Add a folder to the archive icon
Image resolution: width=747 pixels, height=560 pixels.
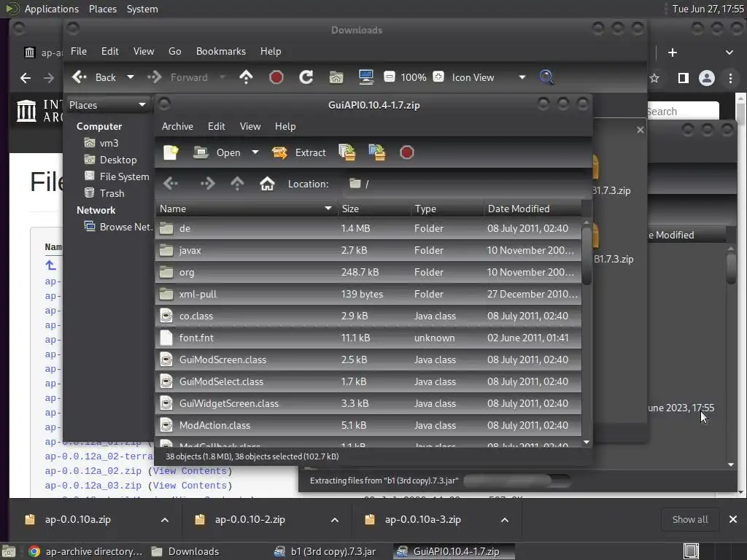coord(377,153)
